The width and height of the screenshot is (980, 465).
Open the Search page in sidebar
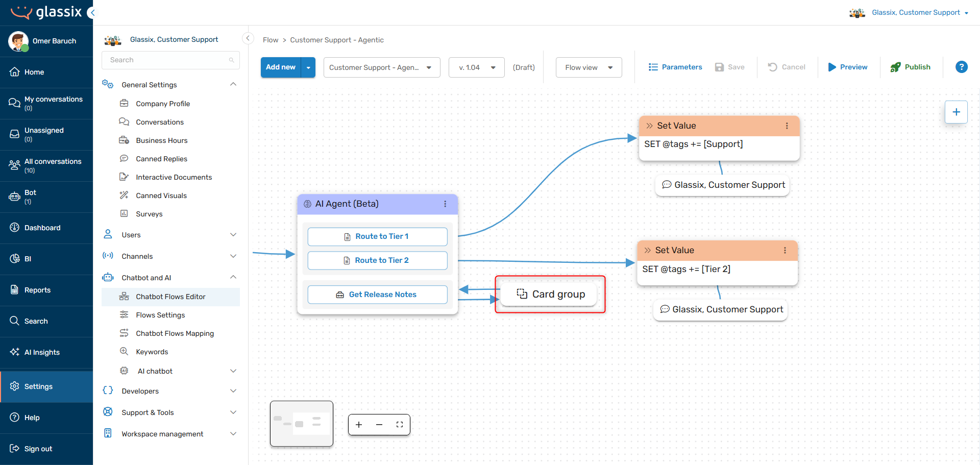click(46, 321)
